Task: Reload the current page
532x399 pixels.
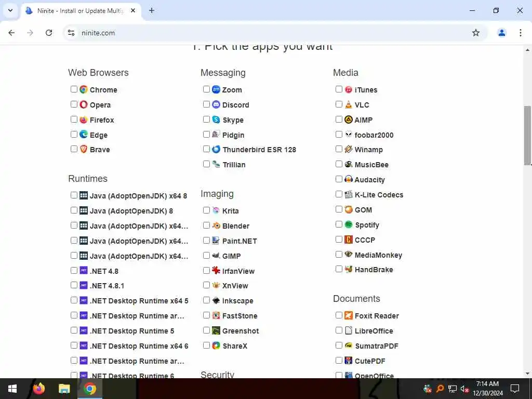Action: coord(49,33)
